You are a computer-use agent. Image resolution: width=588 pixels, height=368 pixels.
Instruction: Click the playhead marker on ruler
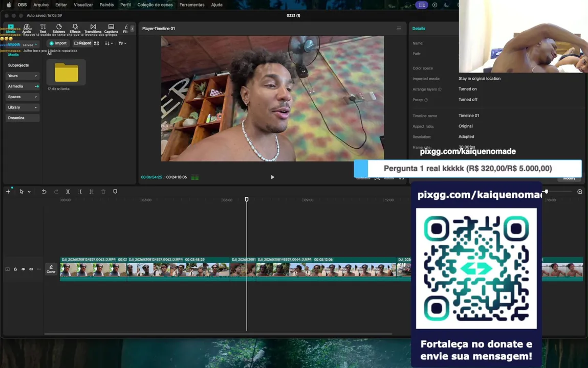pyautogui.click(x=246, y=199)
